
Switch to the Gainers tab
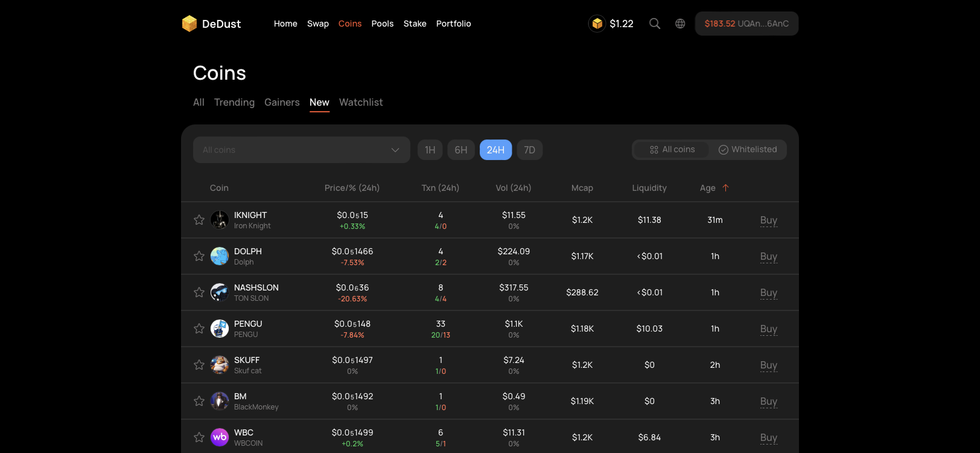click(x=282, y=103)
